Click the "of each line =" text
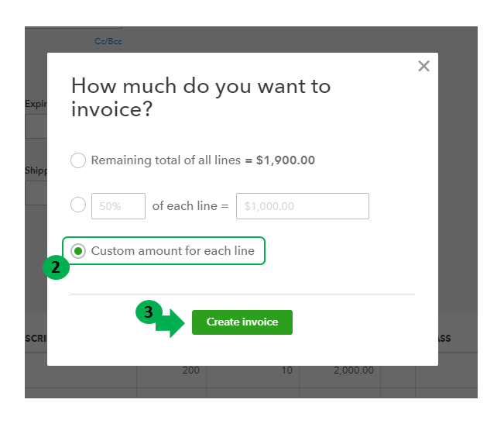The width and height of the screenshot is (504, 427). coord(190,206)
